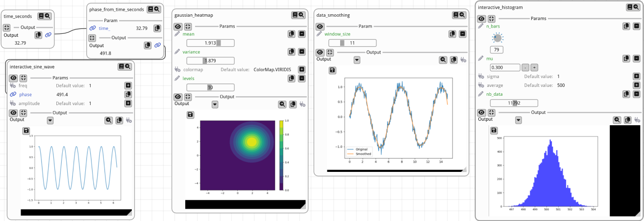Click the magnifier icon in data_smoothing Output
The width and height of the screenshot is (644, 221).
pyautogui.click(x=443, y=59)
